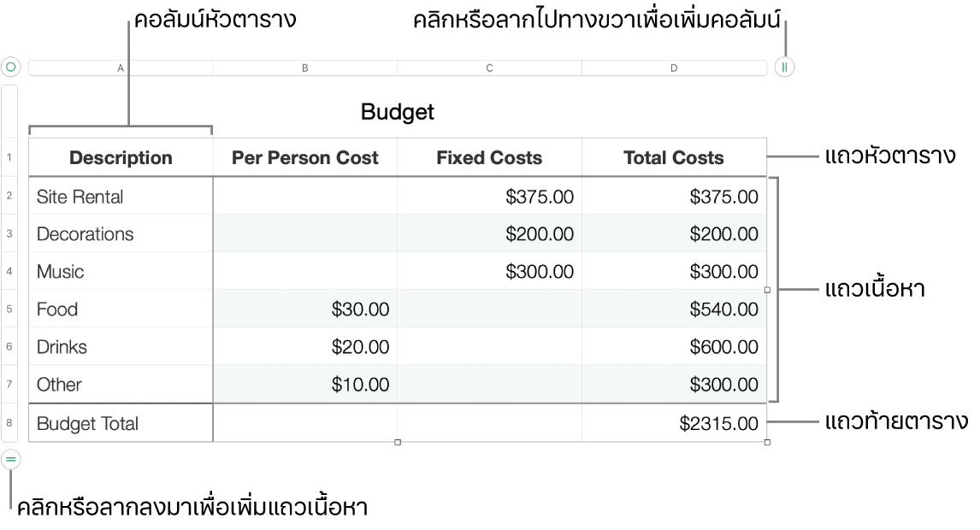The width and height of the screenshot is (980, 530).
Task: Select row 1 number tab
Action: [9, 157]
